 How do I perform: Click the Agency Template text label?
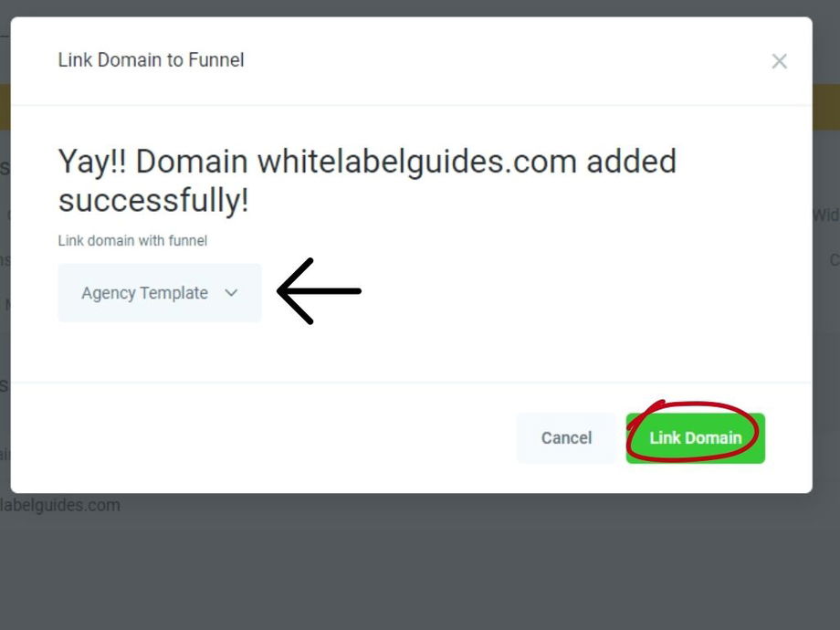pos(144,292)
